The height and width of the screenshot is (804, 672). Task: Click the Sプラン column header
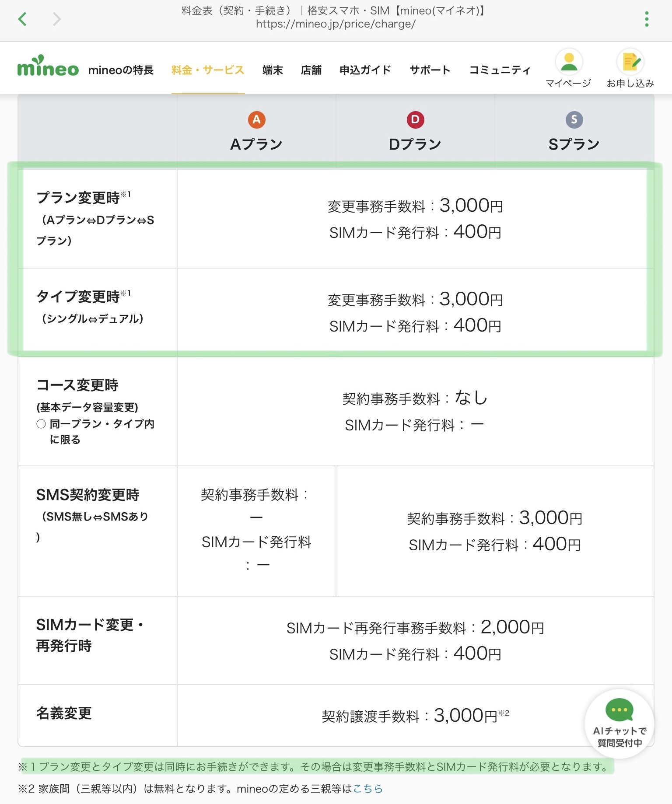point(574,144)
